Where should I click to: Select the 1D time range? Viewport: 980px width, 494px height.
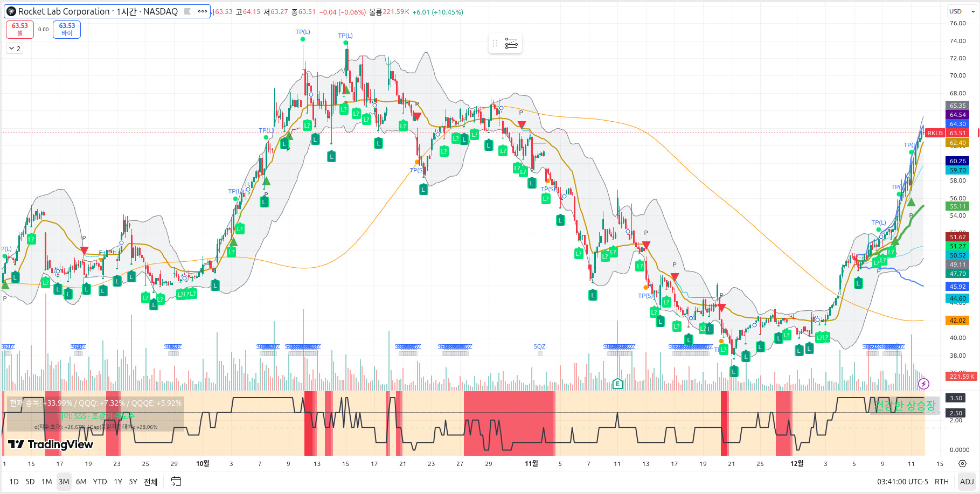click(x=14, y=482)
